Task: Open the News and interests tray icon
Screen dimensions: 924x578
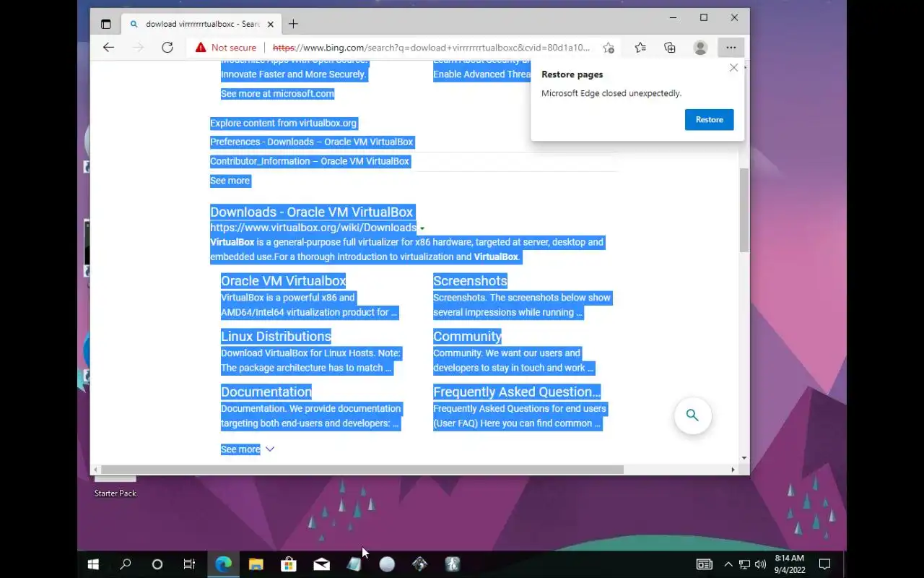Action: (704, 564)
